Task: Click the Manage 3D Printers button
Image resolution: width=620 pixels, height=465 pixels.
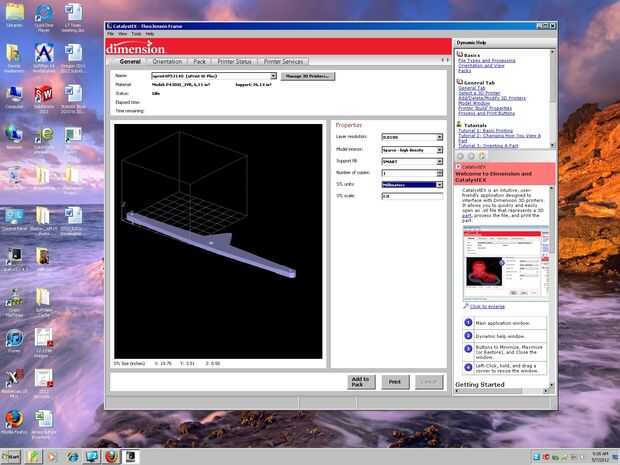Action: [x=308, y=76]
